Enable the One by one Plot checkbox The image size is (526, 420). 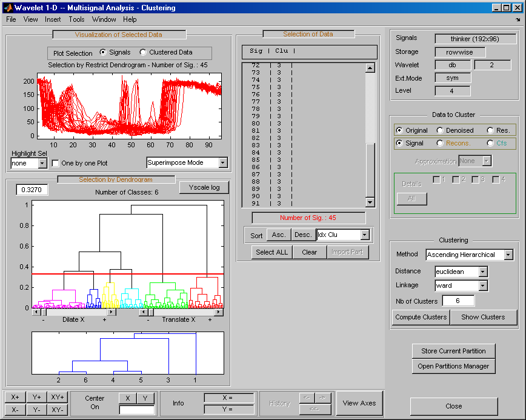pyautogui.click(x=56, y=163)
